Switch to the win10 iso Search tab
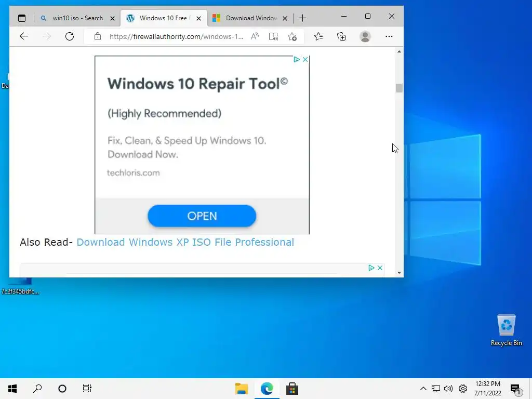The width and height of the screenshot is (532, 399). [x=78, y=18]
